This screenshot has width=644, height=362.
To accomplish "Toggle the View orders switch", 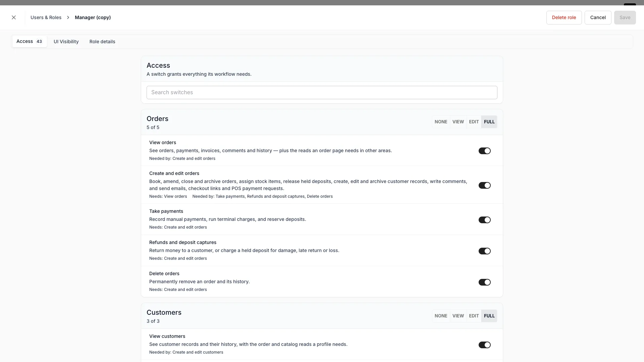I will coord(484,151).
